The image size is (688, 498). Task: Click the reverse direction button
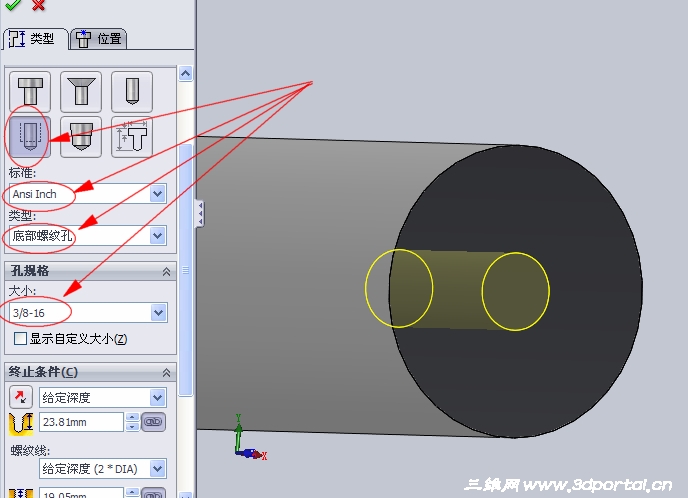coord(21,397)
